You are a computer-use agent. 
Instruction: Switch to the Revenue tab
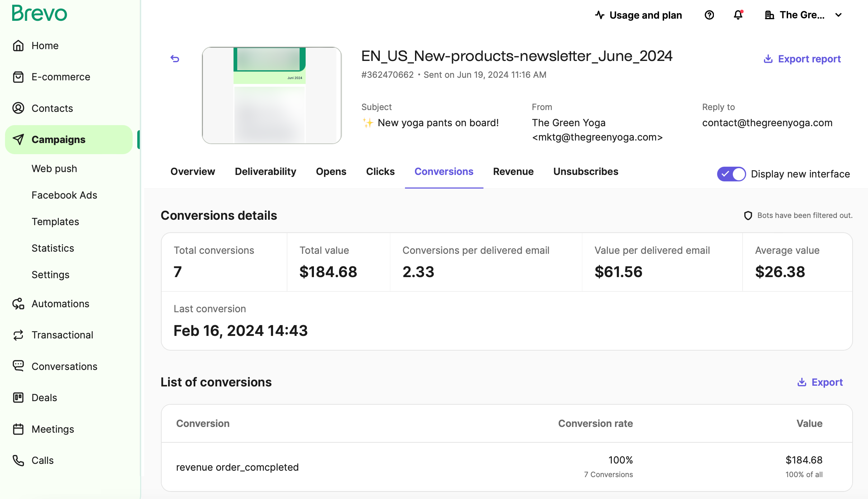click(x=513, y=171)
